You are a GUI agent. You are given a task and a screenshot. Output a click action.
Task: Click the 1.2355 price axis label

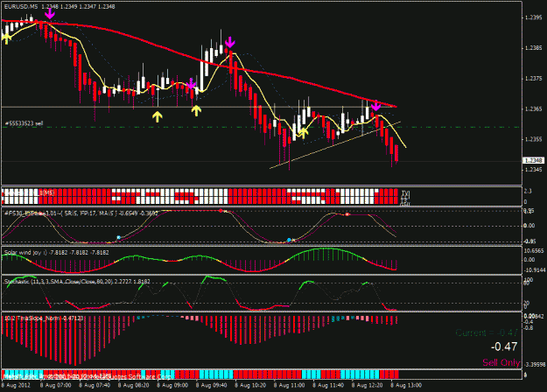click(534, 139)
